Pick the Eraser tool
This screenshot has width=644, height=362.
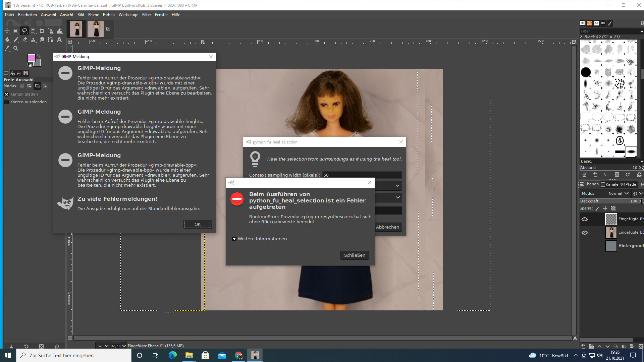(24, 40)
